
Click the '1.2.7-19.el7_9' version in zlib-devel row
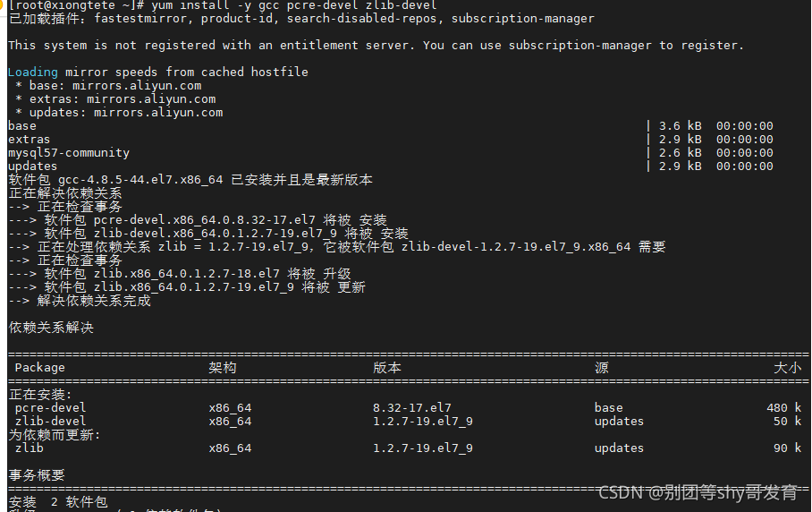[x=423, y=422]
